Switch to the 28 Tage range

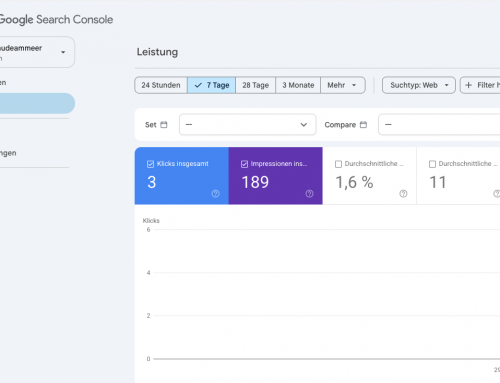[256, 85]
